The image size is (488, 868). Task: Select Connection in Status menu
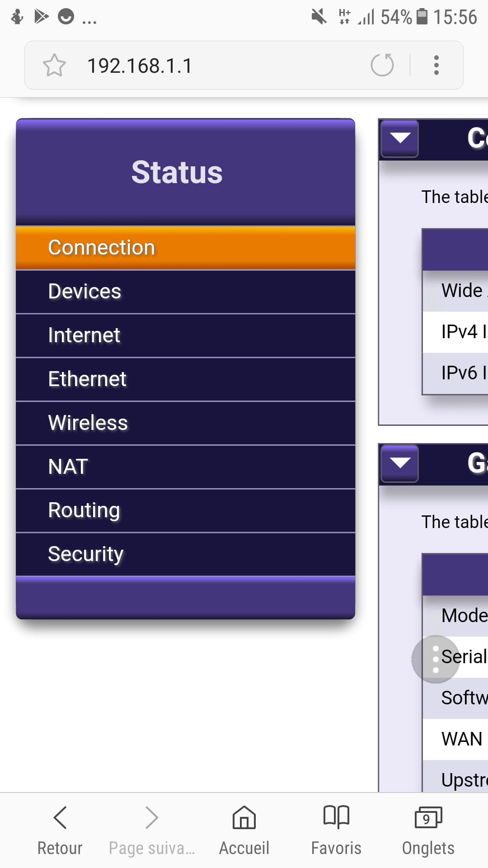[x=185, y=248]
